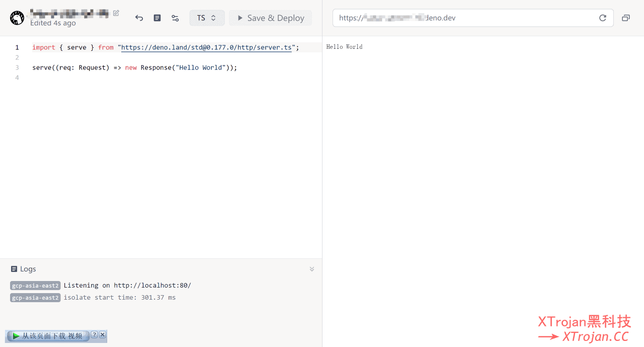Click the Logs panel header label
The image size is (644, 347).
click(x=24, y=269)
